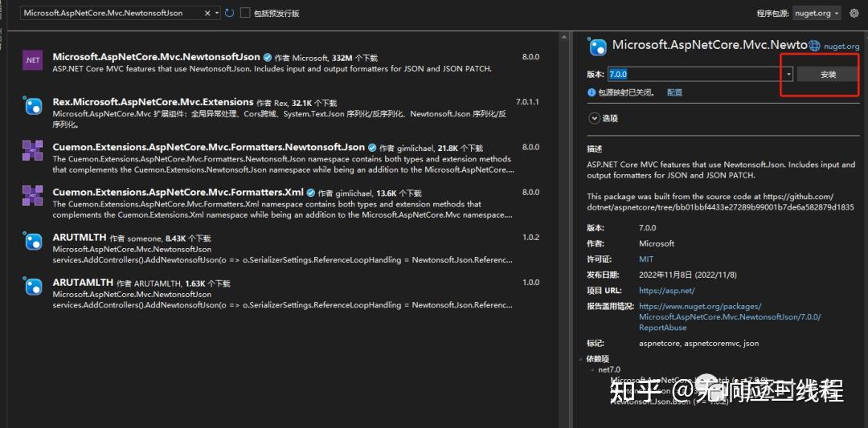The height and width of the screenshot is (428, 868).
Task: Collapse the 依赖项 dependencies node
Action: click(582, 359)
